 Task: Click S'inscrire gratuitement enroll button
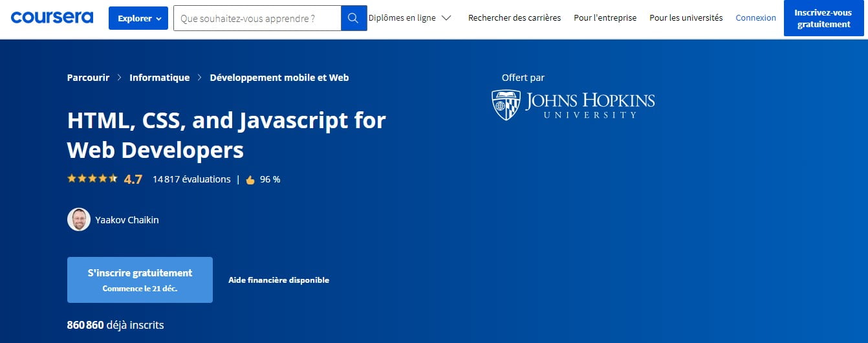140,280
